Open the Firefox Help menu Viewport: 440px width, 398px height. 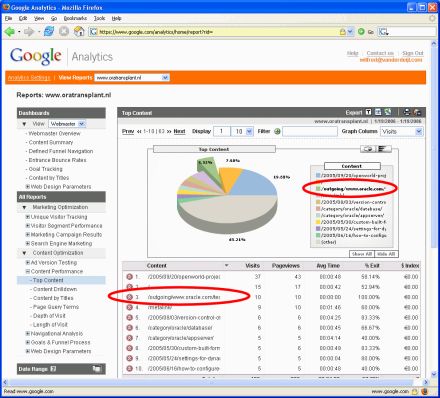tap(116, 18)
